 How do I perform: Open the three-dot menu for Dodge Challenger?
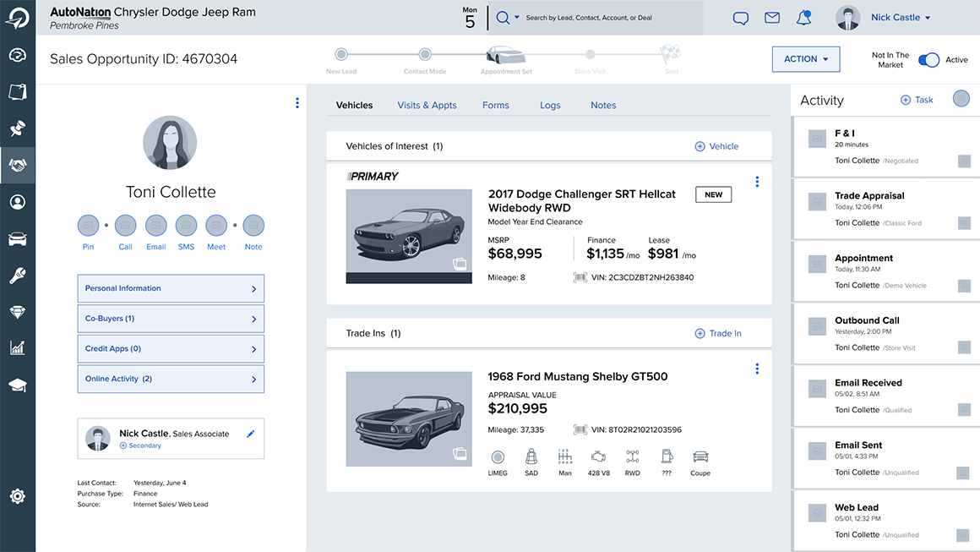[757, 181]
